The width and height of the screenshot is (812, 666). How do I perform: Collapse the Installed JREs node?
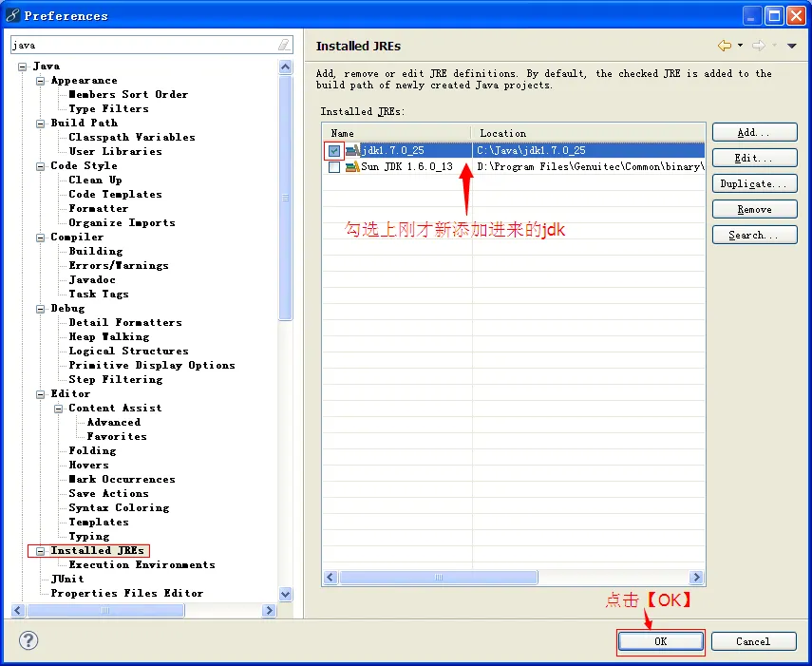click(x=41, y=551)
